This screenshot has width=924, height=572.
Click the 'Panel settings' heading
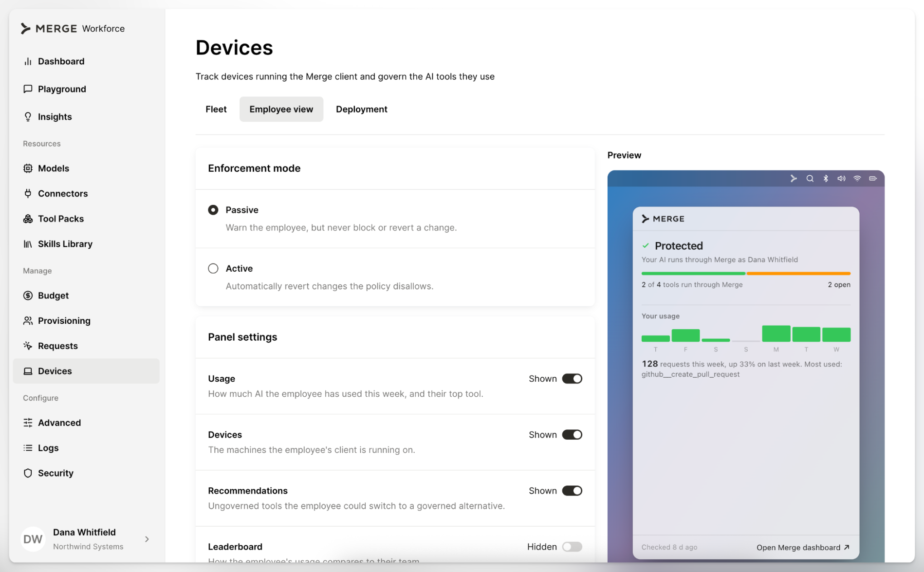coord(242,337)
